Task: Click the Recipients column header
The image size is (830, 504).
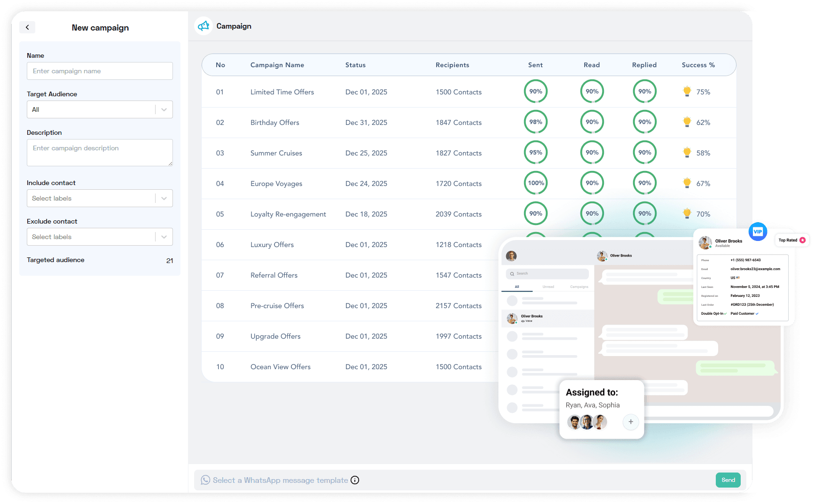Action: coord(452,65)
